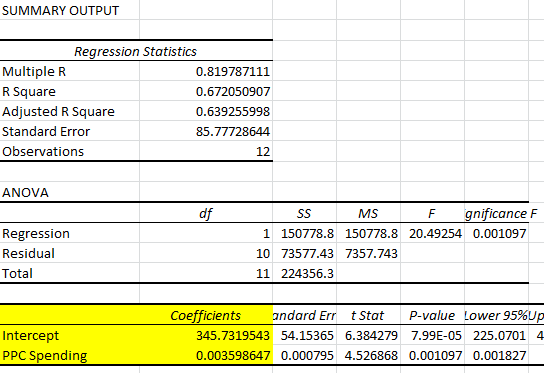The width and height of the screenshot is (544, 373).
Task: Click Observations value 12
Action: pos(206,152)
